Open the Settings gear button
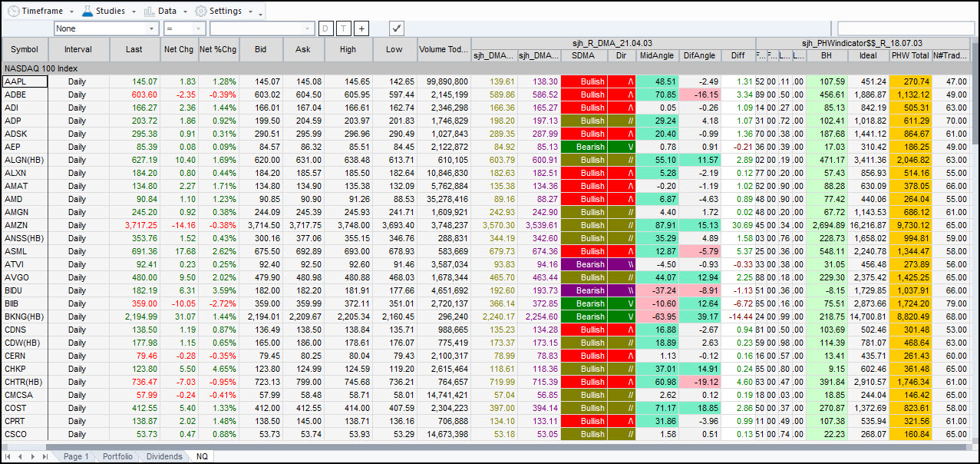 click(x=218, y=11)
